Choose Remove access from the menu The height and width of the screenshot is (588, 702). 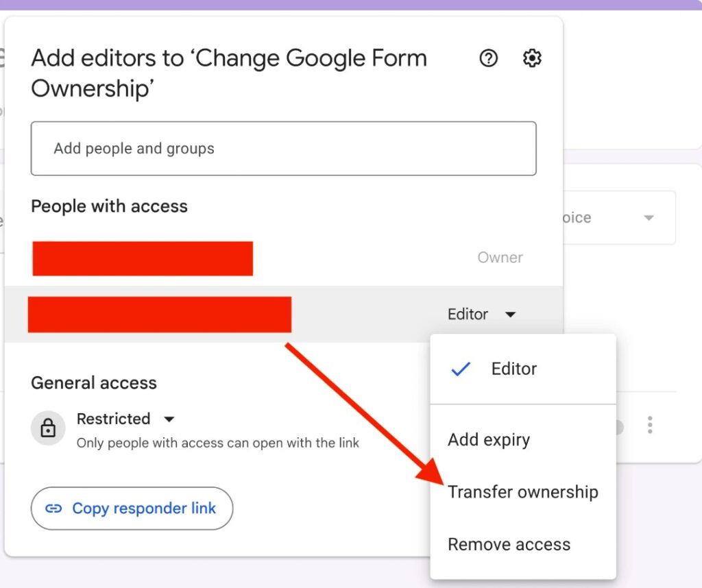click(509, 544)
